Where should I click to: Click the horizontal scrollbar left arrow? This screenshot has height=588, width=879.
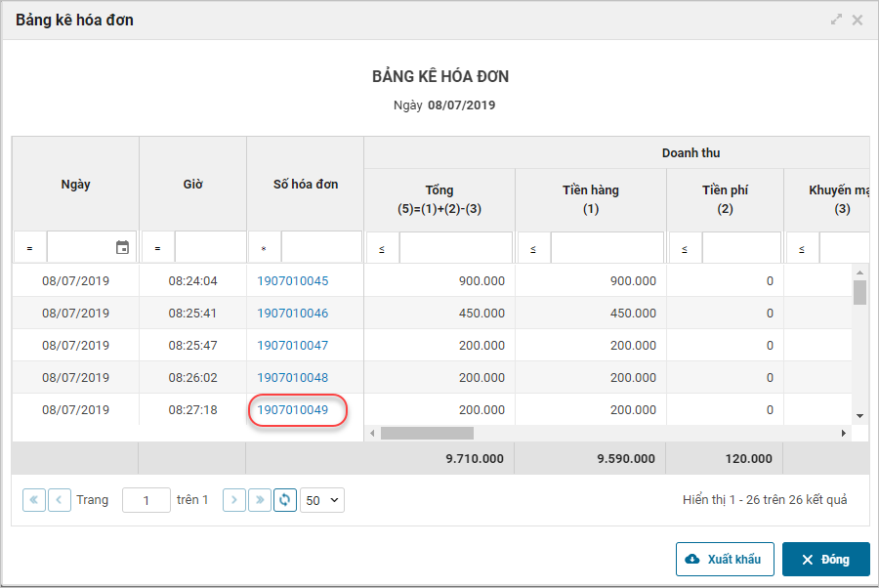click(x=372, y=434)
